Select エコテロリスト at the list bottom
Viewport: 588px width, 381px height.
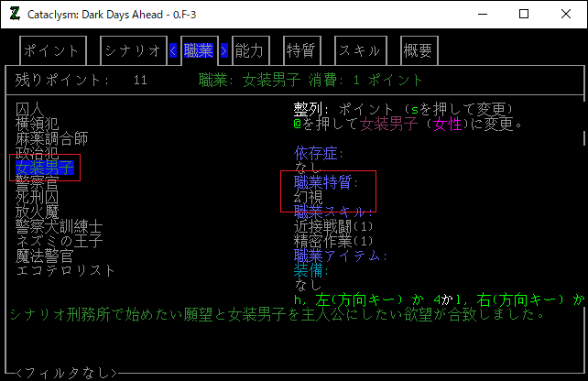pyautogui.click(x=66, y=270)
